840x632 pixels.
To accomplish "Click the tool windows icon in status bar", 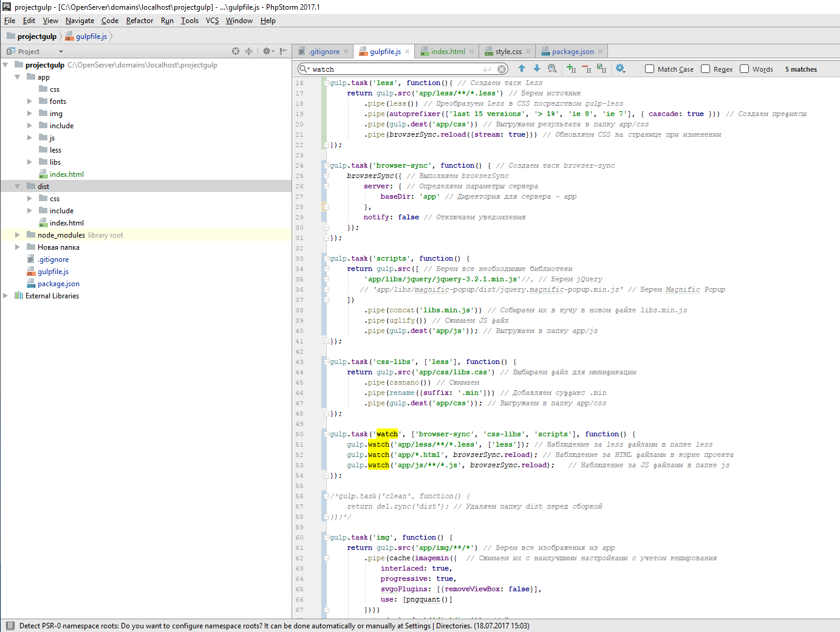I will pyautogui.click(x=10, y=626).
